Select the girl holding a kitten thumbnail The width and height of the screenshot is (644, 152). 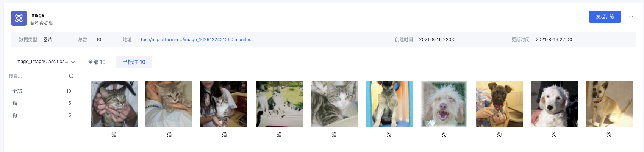click(224, 104)
